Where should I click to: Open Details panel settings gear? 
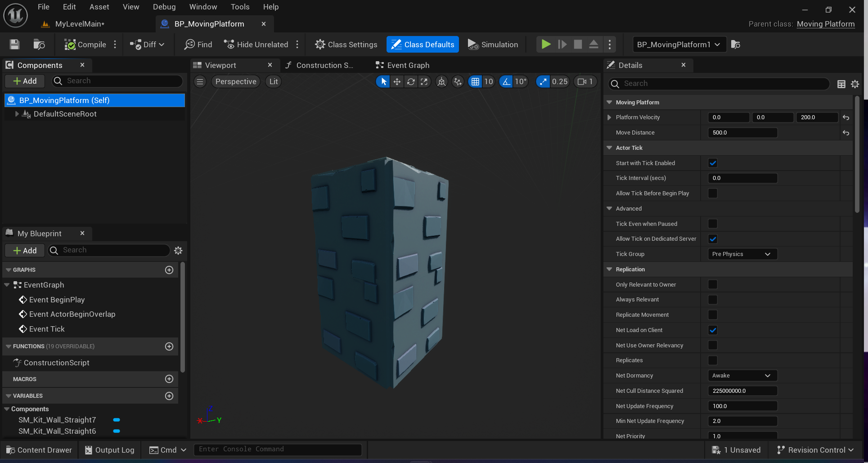pyautogui.click(x=855, y=84)
